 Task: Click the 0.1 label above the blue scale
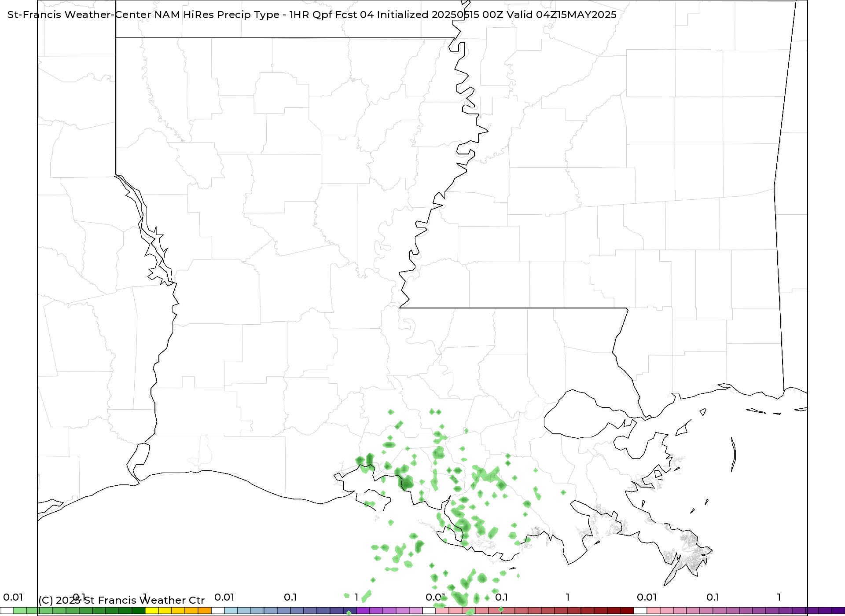click(290, 597)
